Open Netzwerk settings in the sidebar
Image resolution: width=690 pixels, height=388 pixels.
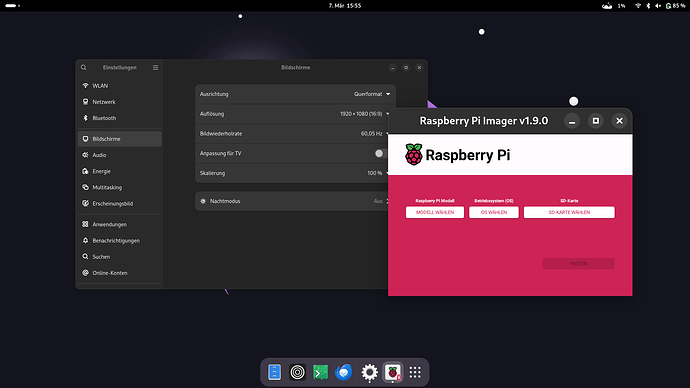[x=120, y=102]
